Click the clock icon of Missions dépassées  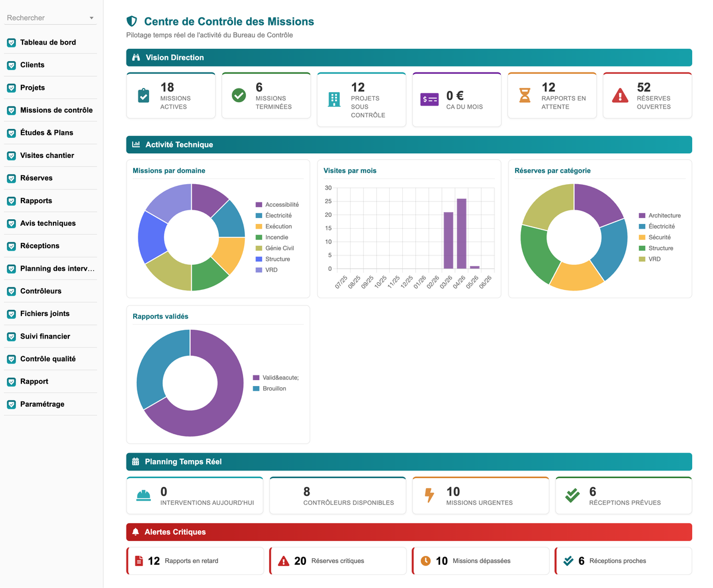[x=425, y=561]
